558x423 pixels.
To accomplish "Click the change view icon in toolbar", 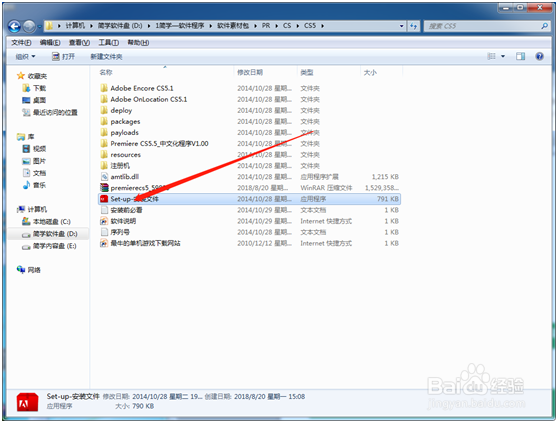I will [x=491, y=57].
